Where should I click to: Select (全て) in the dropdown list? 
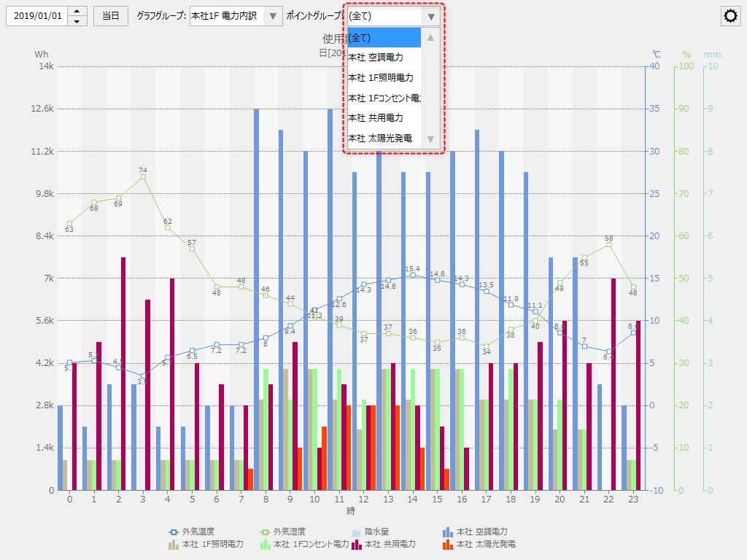(384, 37)
